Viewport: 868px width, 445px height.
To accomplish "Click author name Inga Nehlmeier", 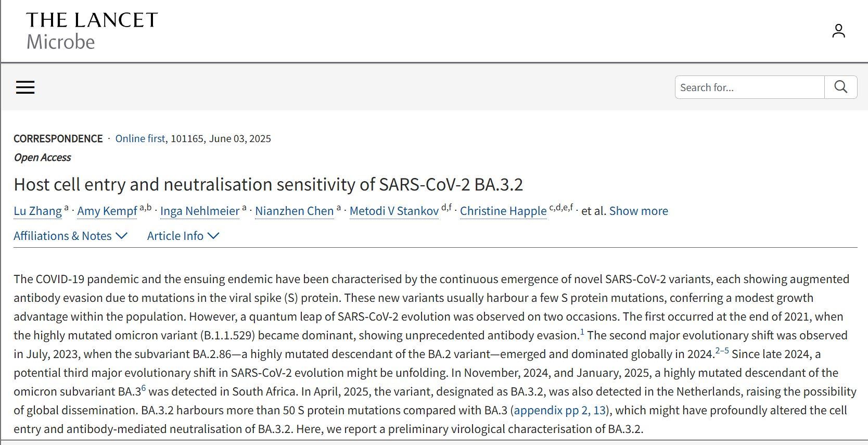I will [x=200, y=211].
